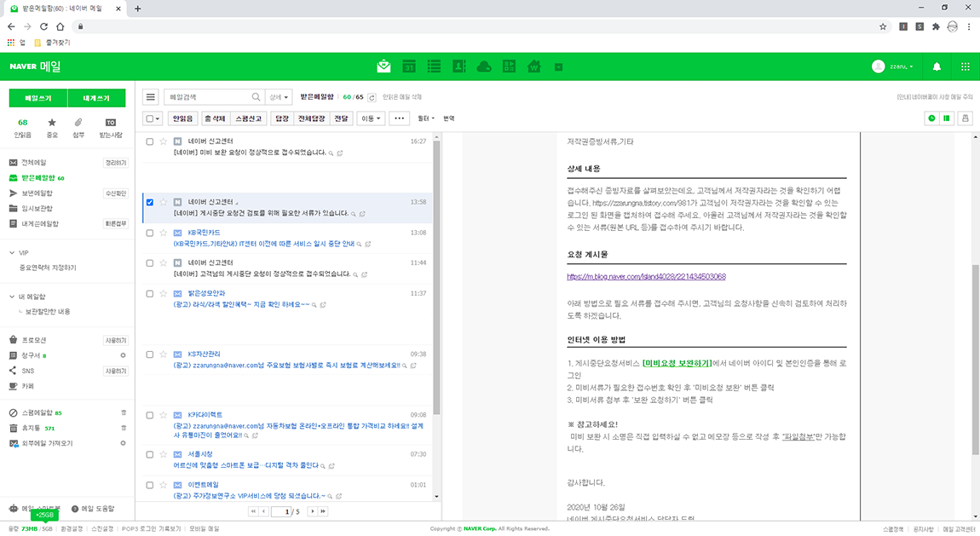Open 전체메일 folder
Screen dimensions: 980x536
pyautogui.click(x=34, y=163)
